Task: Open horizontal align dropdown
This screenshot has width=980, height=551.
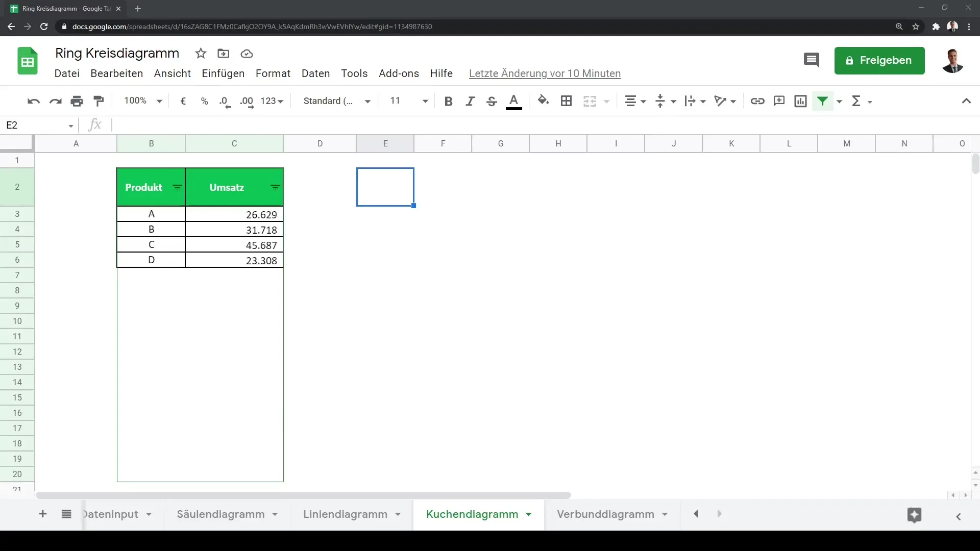Action: (635, 101)
